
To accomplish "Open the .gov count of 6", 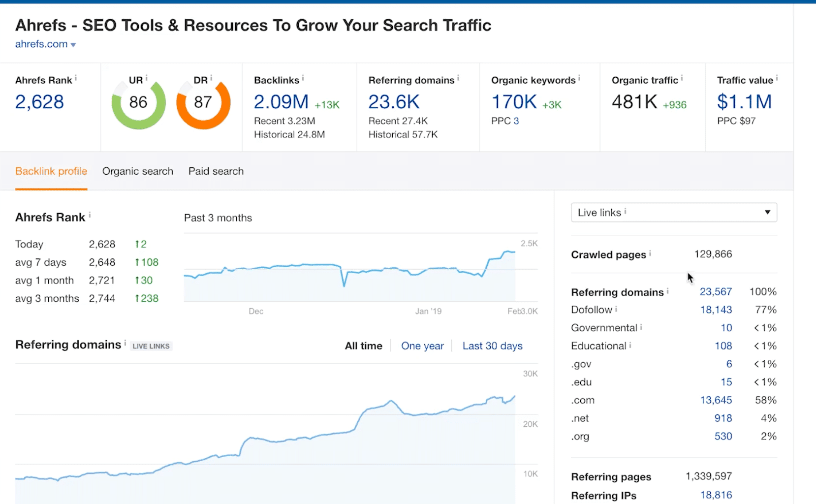I will [729, 364].
